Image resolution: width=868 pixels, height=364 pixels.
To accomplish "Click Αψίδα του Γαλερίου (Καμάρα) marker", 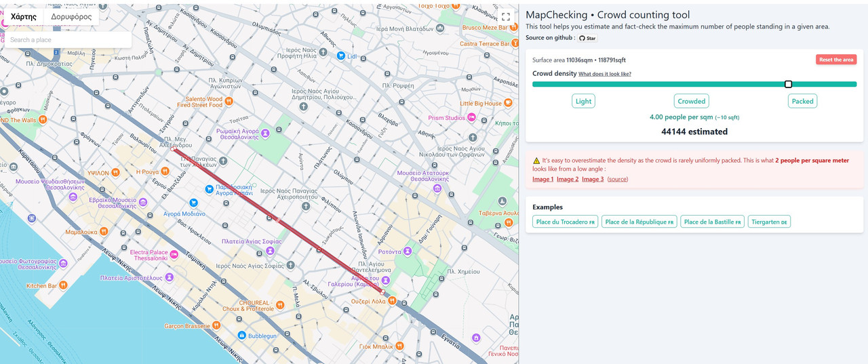I will 385,280.
